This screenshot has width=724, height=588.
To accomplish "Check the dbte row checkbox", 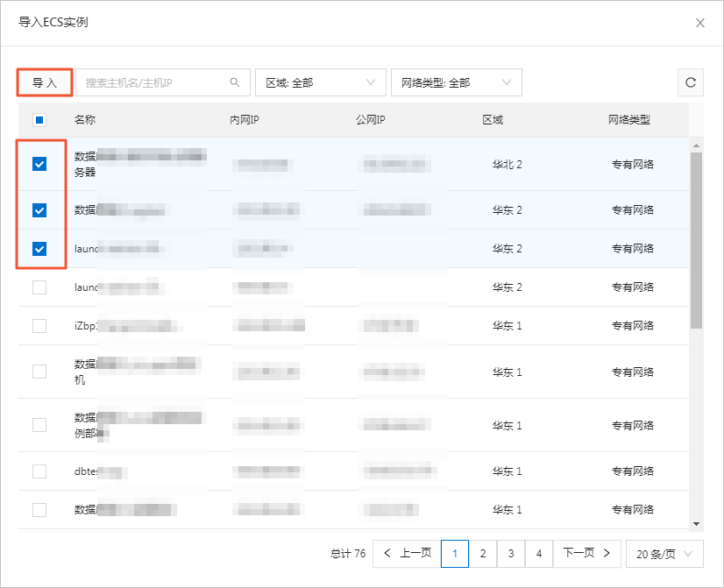I will 39,471.
